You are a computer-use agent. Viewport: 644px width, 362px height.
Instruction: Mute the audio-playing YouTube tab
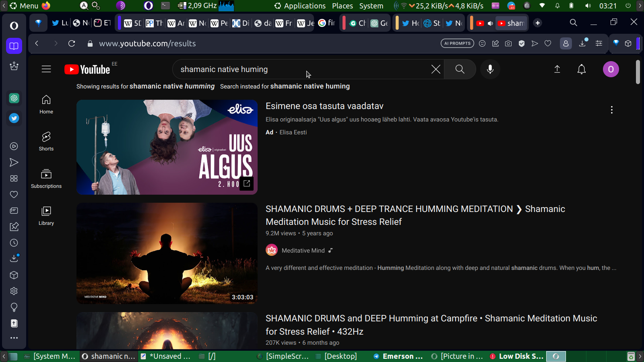490,23
